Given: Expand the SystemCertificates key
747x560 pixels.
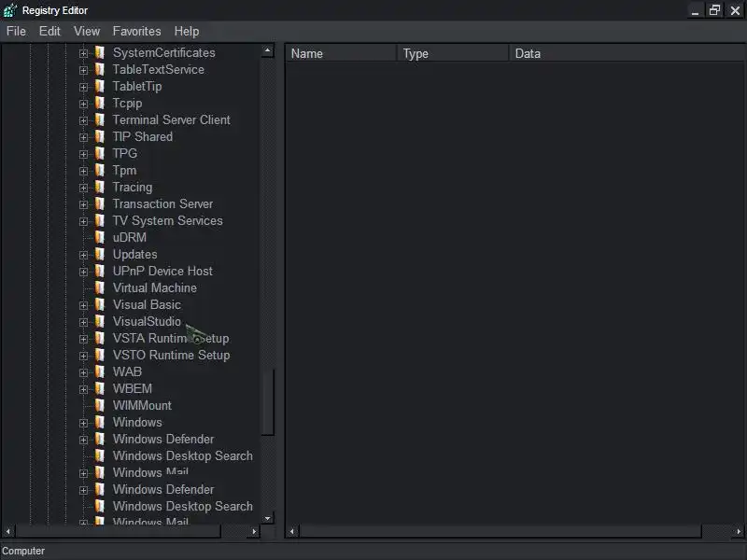Looking at the screenshot, I should pyautogui.click(x=83, y=53).
